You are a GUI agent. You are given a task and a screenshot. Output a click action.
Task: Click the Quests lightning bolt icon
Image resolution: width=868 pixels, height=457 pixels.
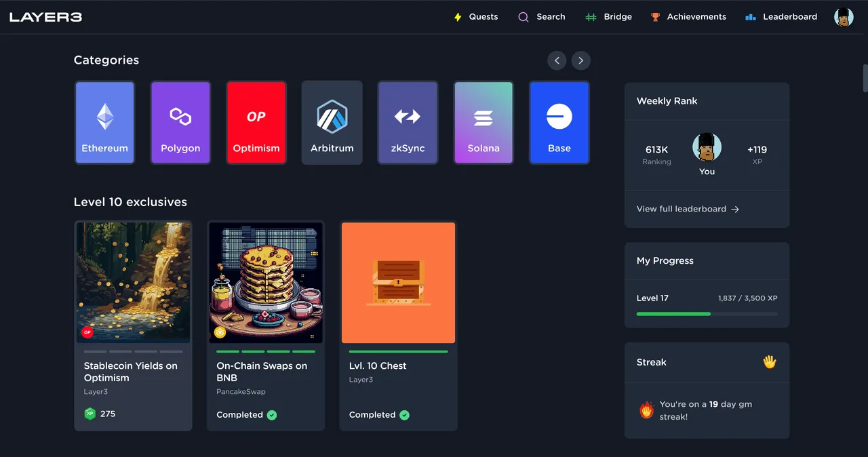(458, 17)
